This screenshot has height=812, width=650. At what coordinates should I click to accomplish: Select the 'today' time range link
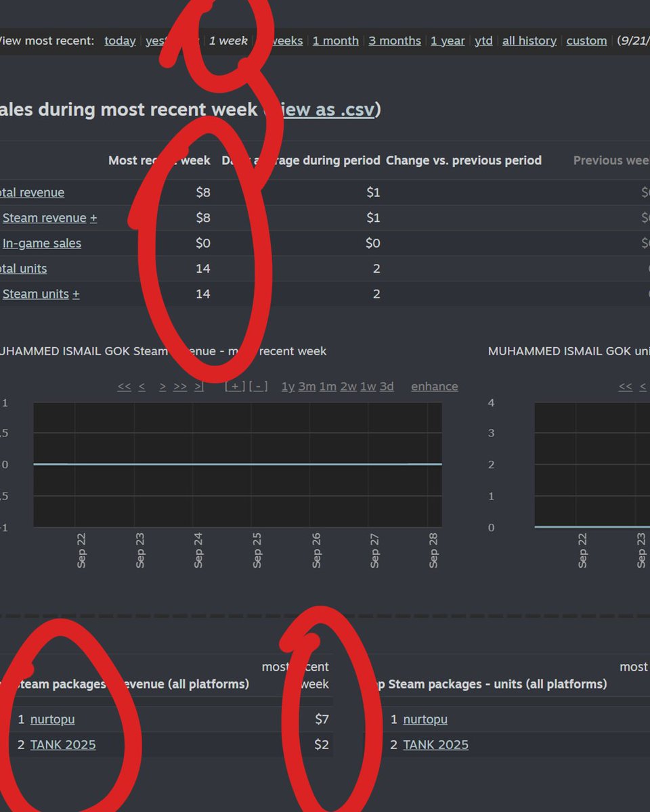tap(120, 41)
